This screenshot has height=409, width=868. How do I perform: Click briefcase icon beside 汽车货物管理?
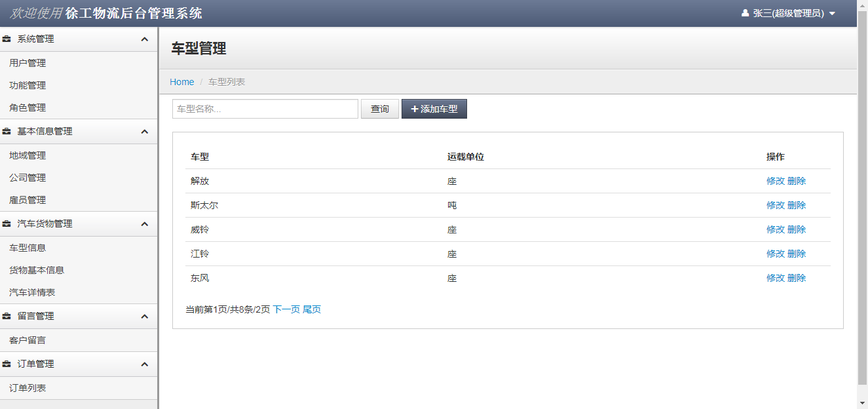coord(7,224)
